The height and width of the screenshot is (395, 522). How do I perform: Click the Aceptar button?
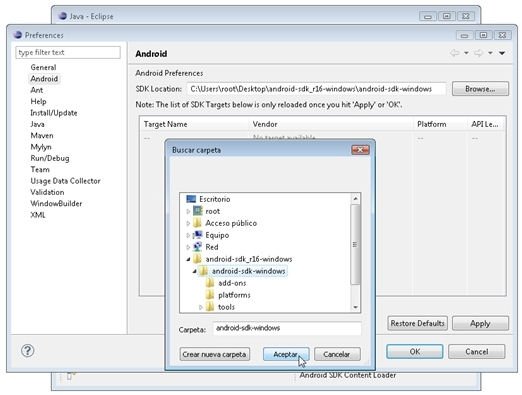286,354
